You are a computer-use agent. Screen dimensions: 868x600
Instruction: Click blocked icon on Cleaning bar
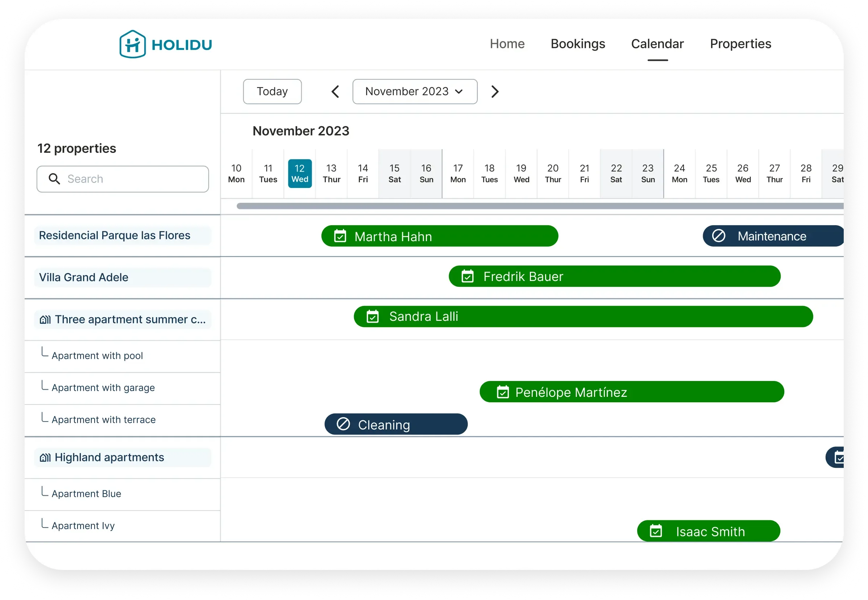tap(343, 424)
